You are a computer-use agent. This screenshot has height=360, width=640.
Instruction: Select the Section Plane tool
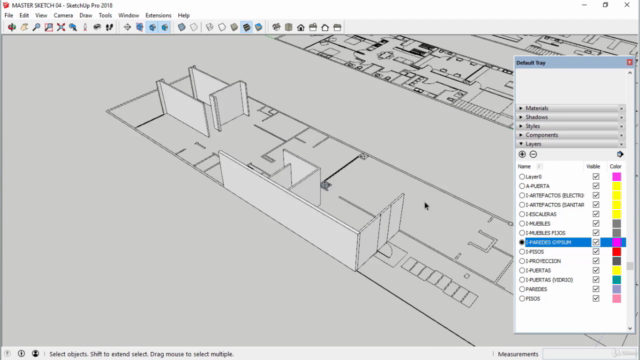127,27
